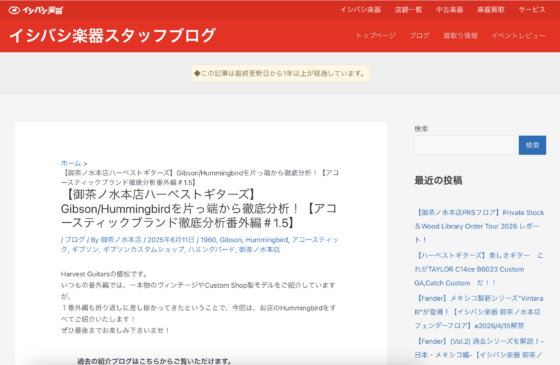Open the ハミングバード tag link

tap(211, 249)
